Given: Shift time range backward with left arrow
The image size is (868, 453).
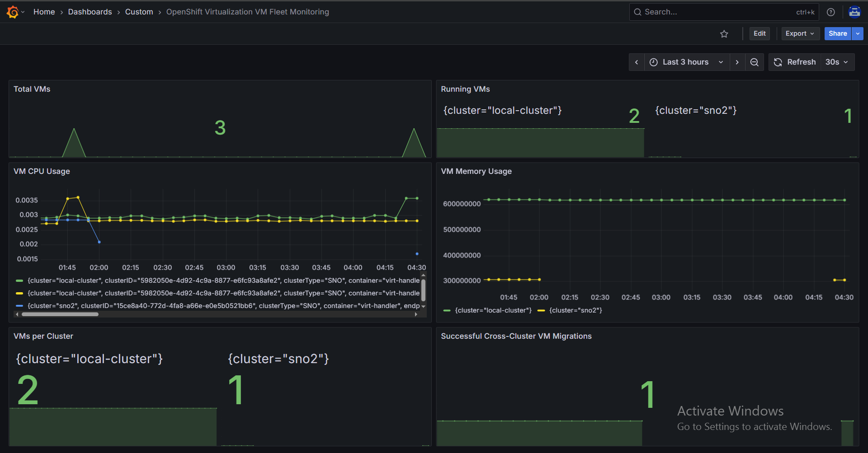Looking at the screenshot, I should 637,62.
